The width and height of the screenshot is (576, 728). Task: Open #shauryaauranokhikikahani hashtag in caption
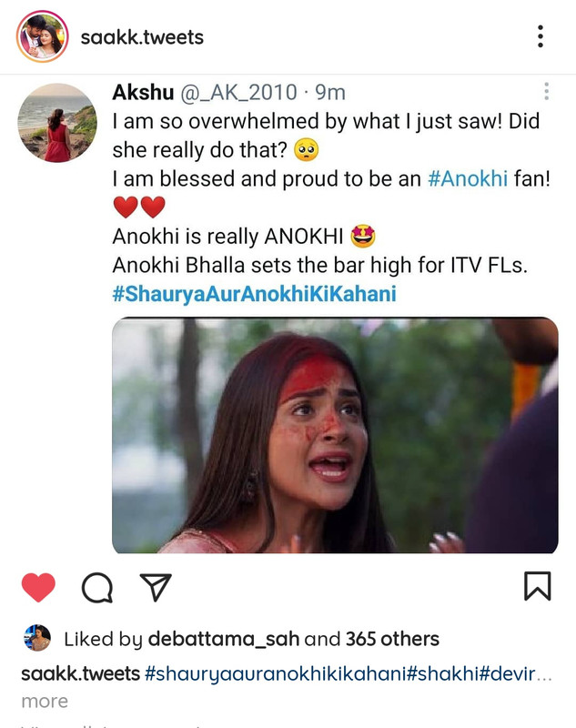tap(276, 673)
